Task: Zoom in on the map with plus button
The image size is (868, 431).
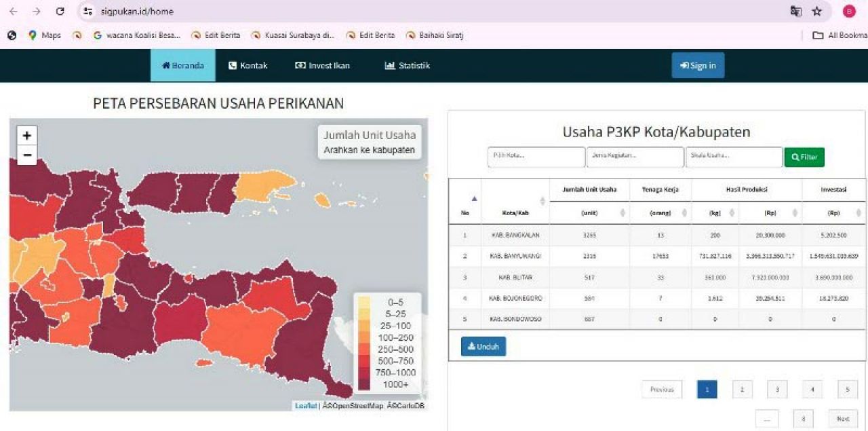Action: tap(26, 136)
